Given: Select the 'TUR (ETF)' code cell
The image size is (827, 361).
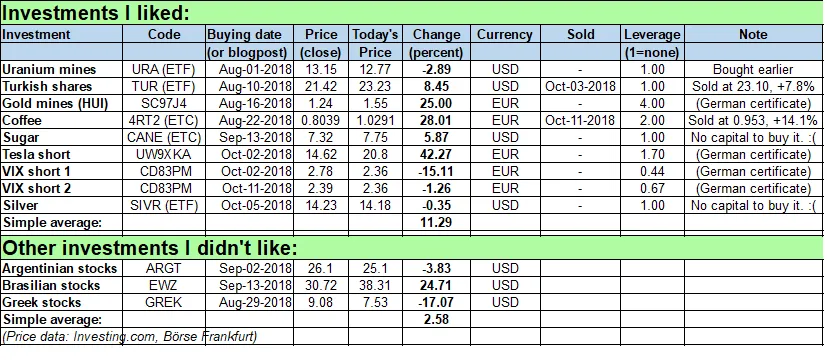Looking at the screenshot, I should coord(164,87).
